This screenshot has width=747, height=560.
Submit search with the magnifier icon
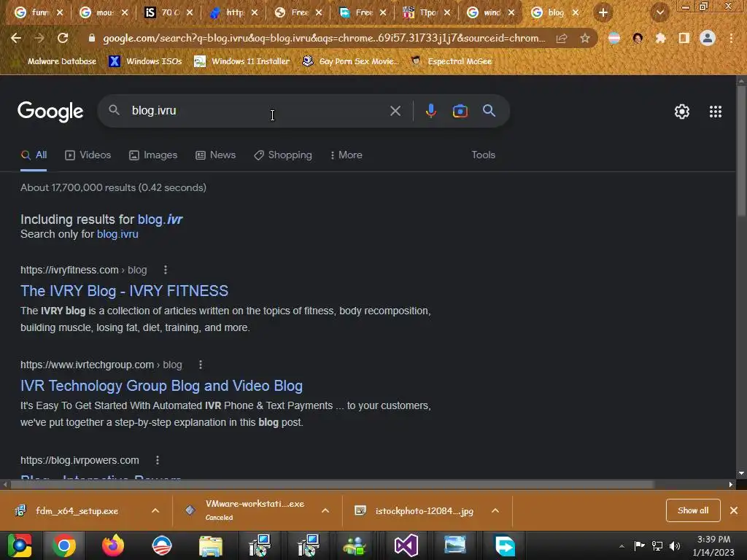click(x=489, y=111)
